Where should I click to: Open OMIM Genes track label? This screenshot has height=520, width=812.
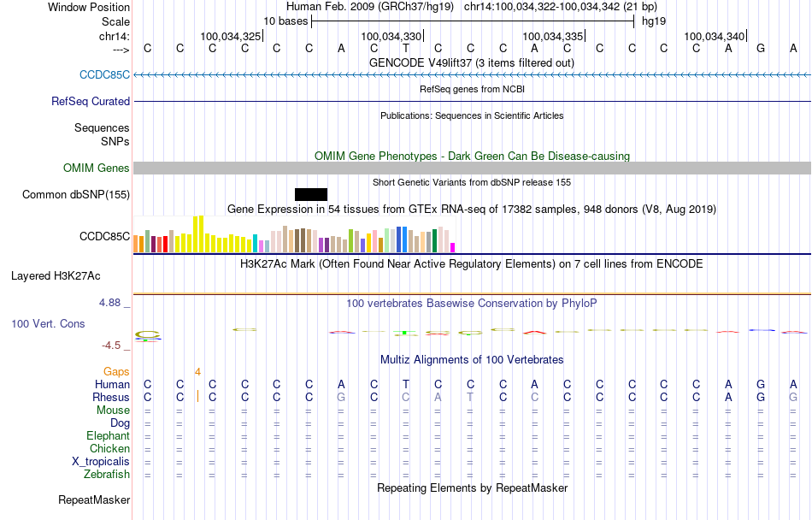pyautogui.click(x=97, y=168)
